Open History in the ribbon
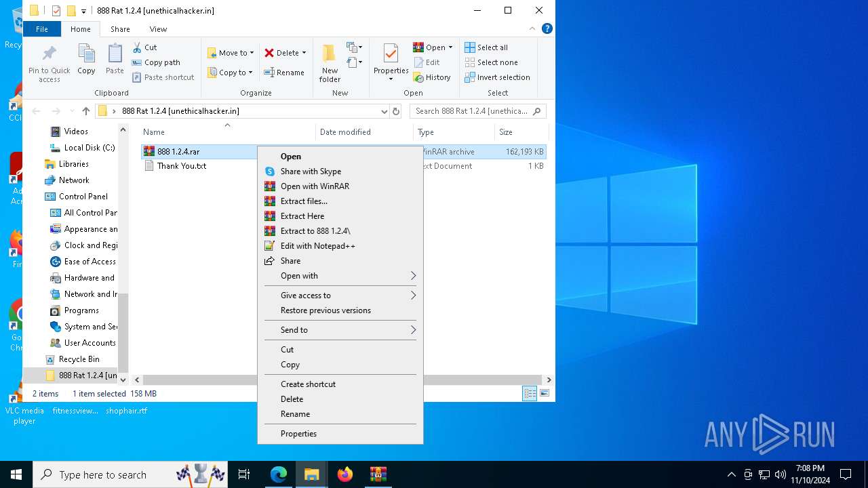Viewport: 868px width, 488px height. (432, 77)
